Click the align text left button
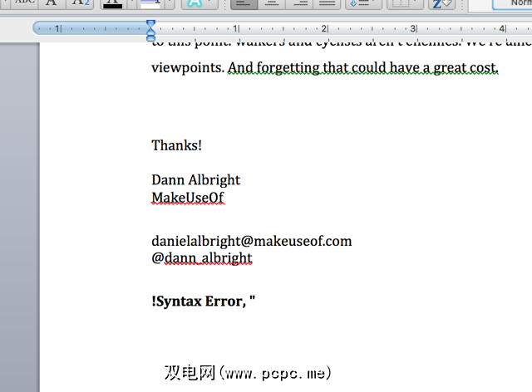This screenshot has width=532, height=392. click(244, 4)
